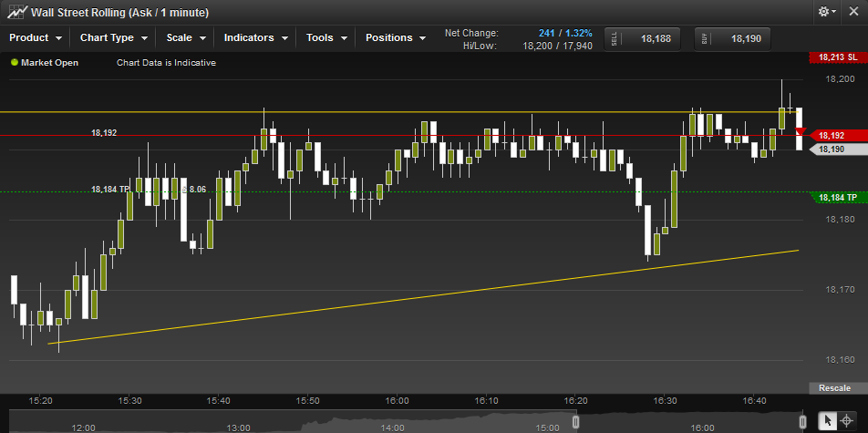The height and width of the screenshot is (433, 868).
Task: Close the Wall Street Rolling chart
Action: (x=853, y=12)
